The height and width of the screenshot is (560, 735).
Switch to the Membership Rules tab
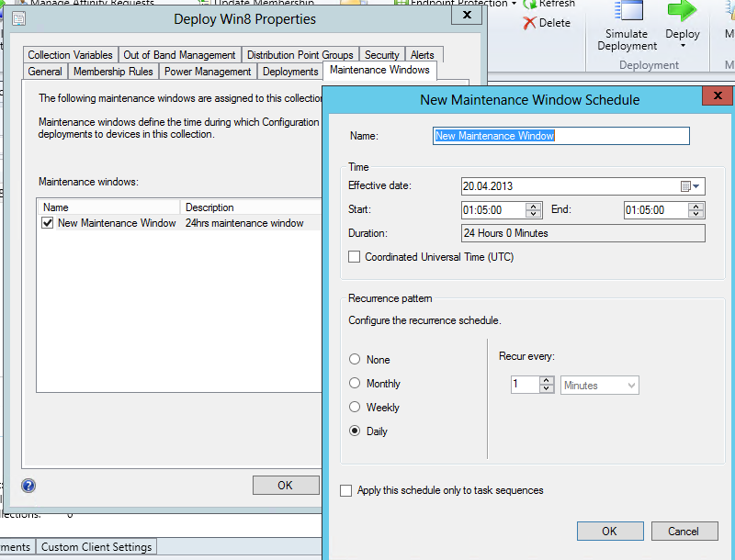[x=113, y=72]
